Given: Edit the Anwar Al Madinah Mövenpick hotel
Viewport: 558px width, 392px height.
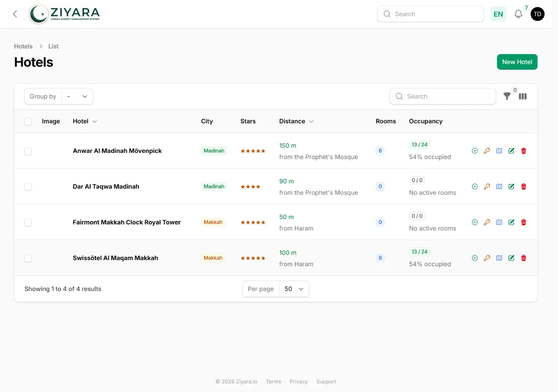Looking at the screenshot, I should pyautogui.click(x=511, y=151).
